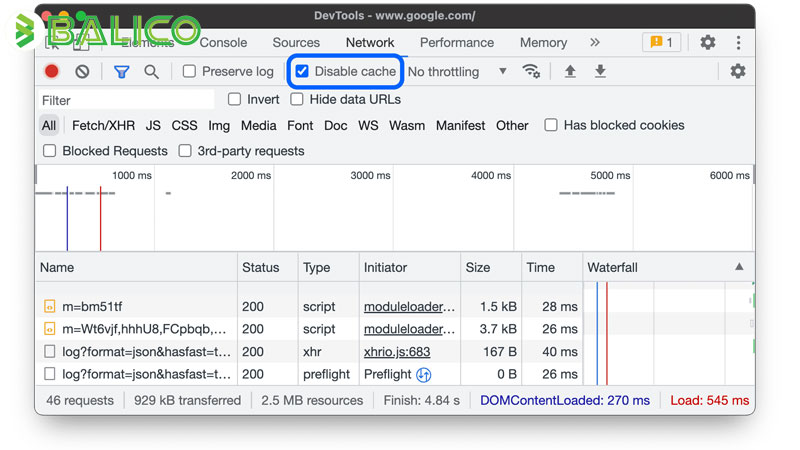Click DOMContentLoaded: 270 ms status text
The height and width of the screenshot is (450, 800).
point(565,401)
